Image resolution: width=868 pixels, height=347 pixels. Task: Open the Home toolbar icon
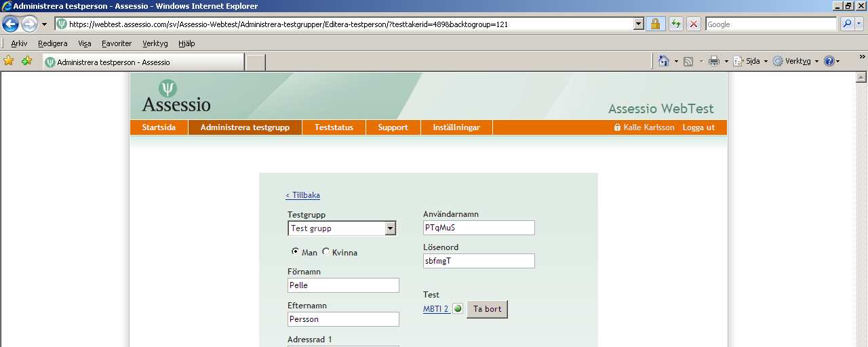[x=664, y=61]
